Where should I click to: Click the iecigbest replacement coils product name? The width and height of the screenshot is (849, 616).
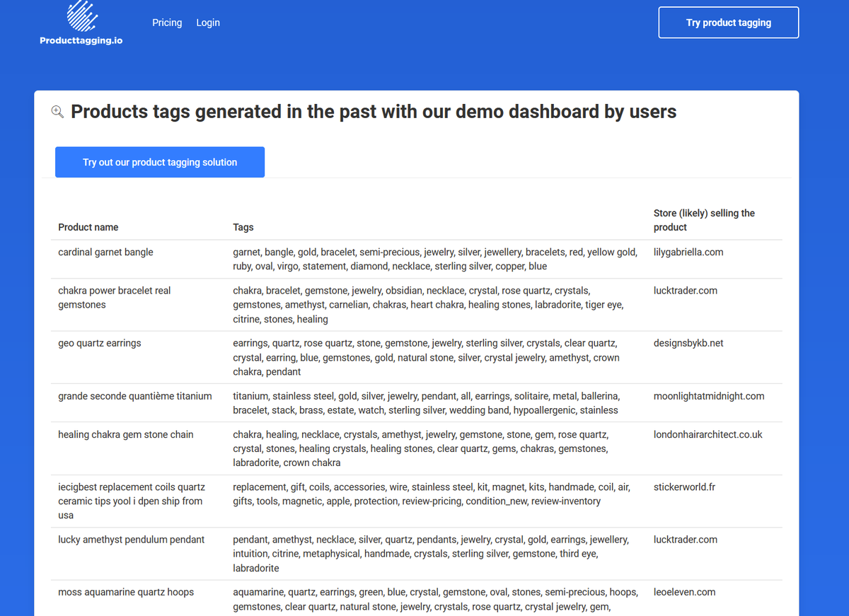click(132, 501)
